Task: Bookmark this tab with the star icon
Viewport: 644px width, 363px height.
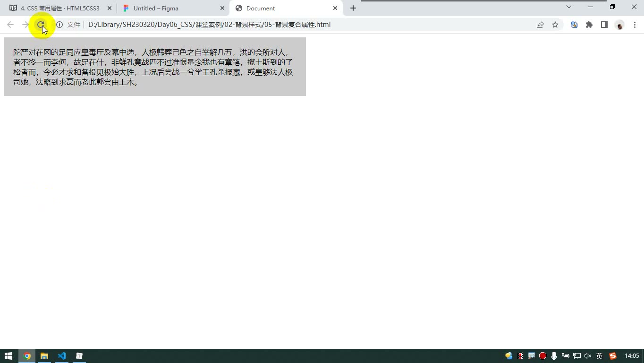Action: (x=555, y=25)
